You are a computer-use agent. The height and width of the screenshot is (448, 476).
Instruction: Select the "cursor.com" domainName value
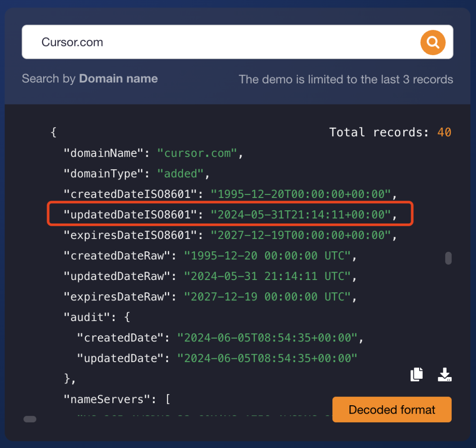point(197,153)
